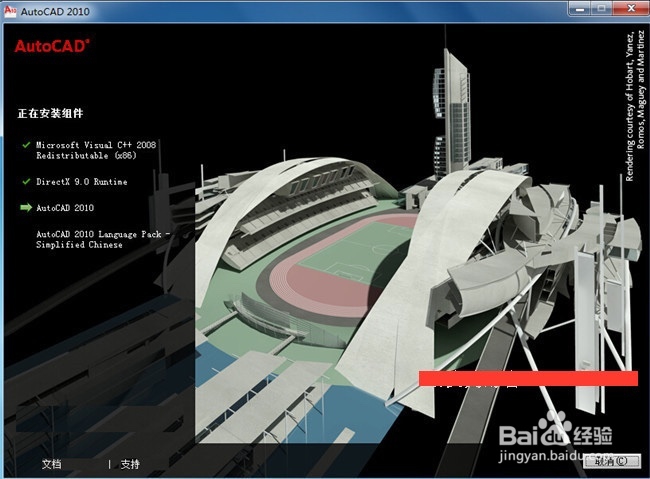Click green arrow beside AutoCAD 2010

[26, 207]
